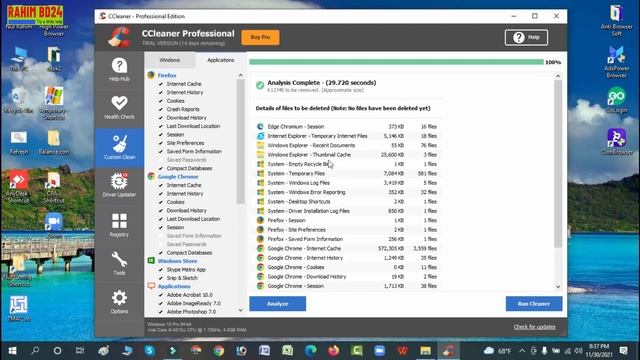Screen dimensions: 640x360
Task: Open the taskbar clock showing 8:37 PM
Action: point(599,351)
